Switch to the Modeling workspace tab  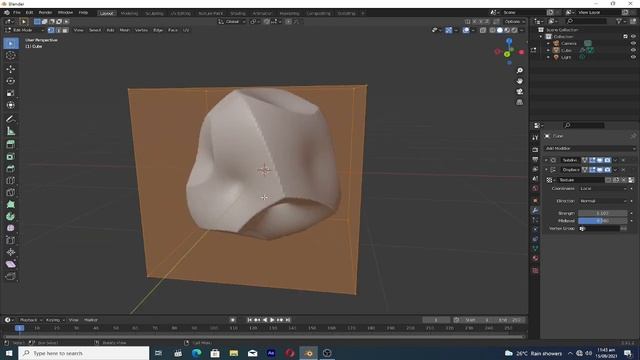[129, 13]
